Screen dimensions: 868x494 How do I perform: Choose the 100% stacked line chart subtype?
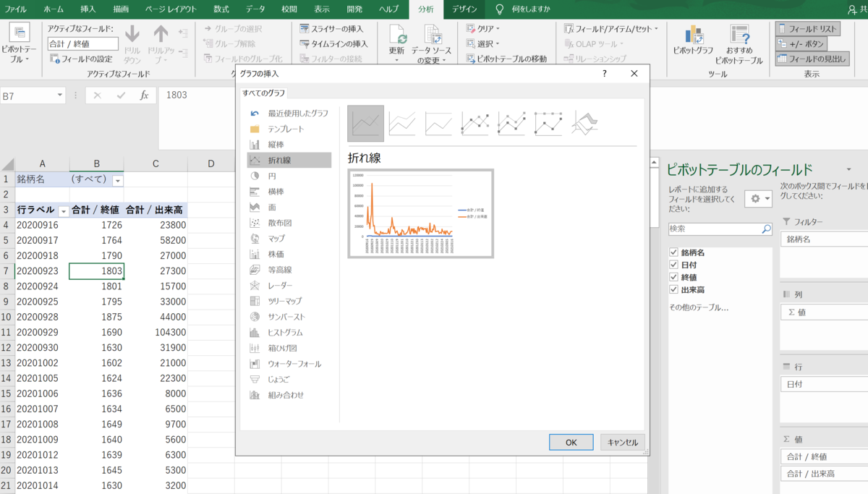pyautogui.click(x=438, y=124)
